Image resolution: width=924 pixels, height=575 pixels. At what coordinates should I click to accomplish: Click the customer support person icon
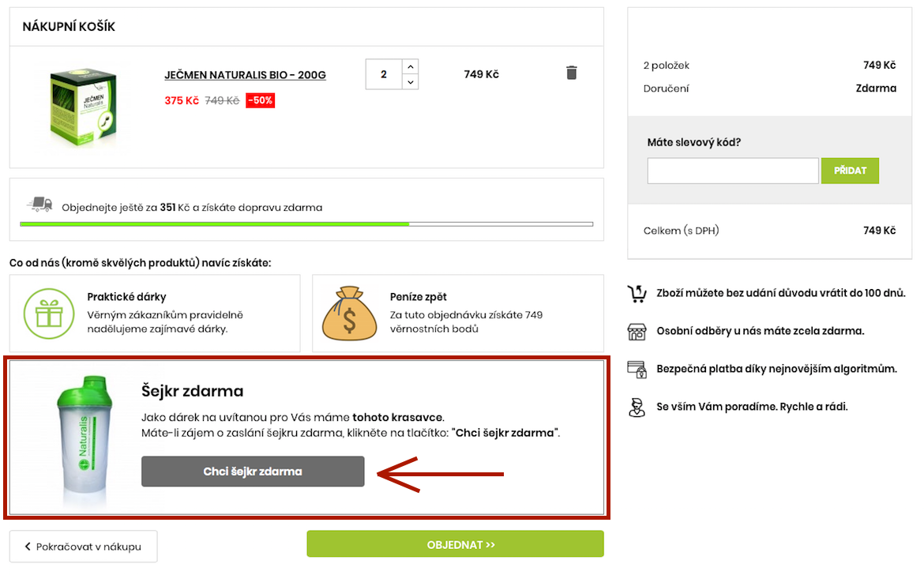637,407
